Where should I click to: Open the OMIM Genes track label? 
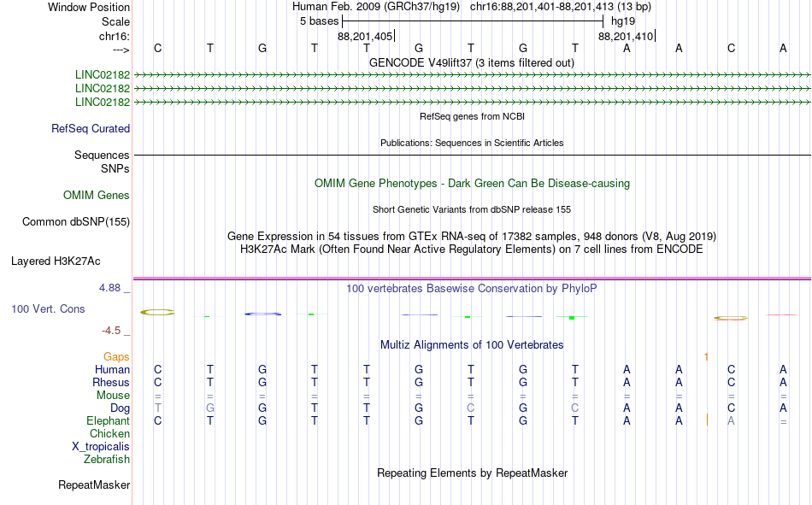(97, 196)
